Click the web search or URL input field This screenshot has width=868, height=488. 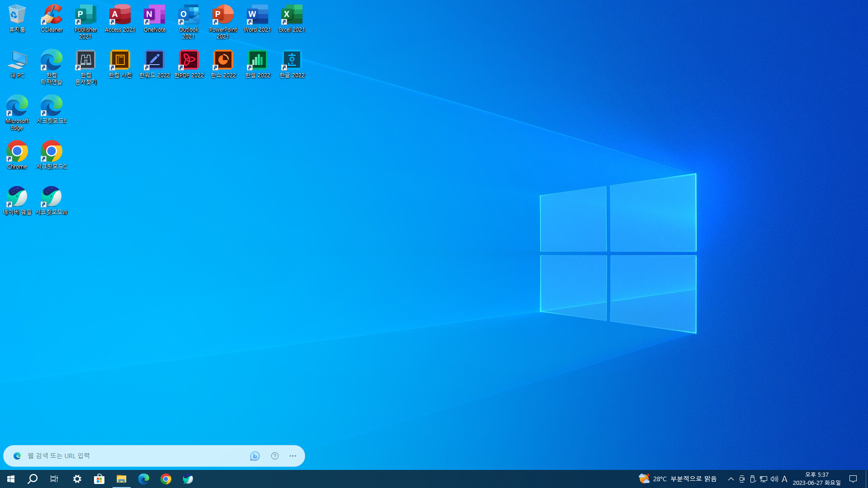pos(131,456)
